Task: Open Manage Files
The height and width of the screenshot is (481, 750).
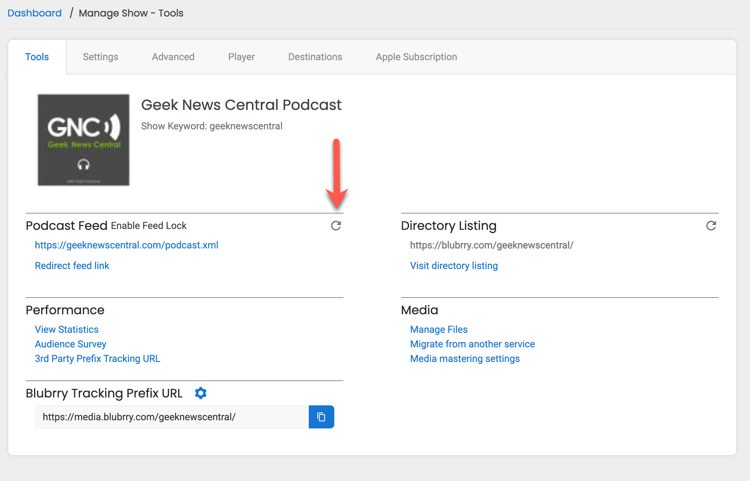Action: (439, 329)
